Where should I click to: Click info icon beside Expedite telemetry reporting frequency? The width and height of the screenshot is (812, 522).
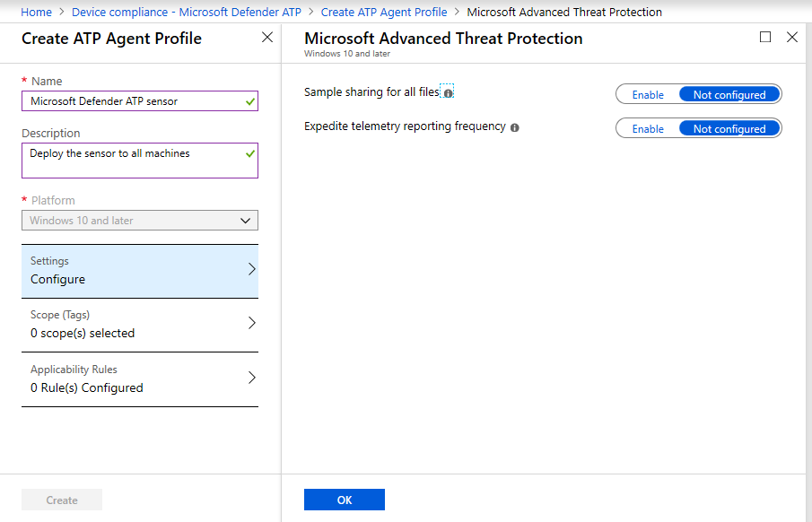tap(515, 127)
